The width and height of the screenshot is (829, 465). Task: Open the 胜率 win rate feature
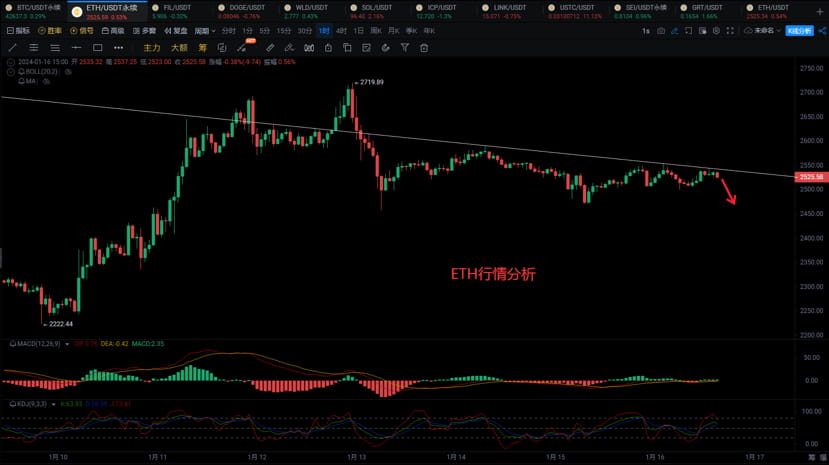pyautogui.click(x=50, y=31)
